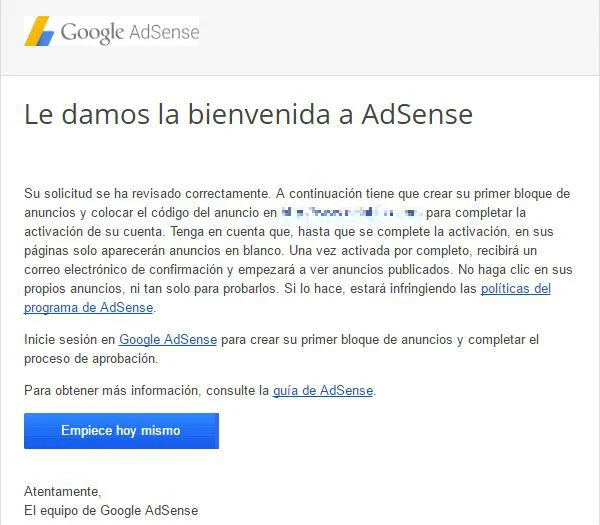Follow the "Google AdSense" sign-in link
This screenshot has width=600, height=525.
click(167, 340)
